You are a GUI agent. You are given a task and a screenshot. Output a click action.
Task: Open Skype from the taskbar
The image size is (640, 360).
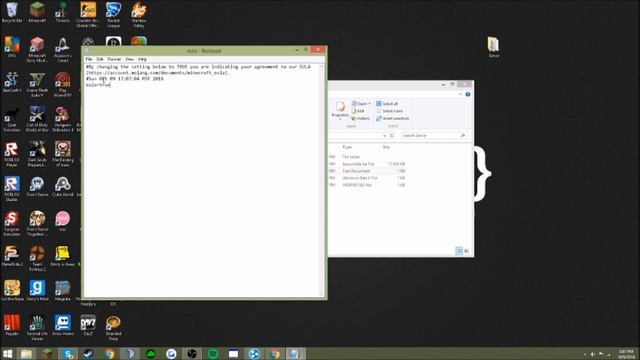coord(68,353)
